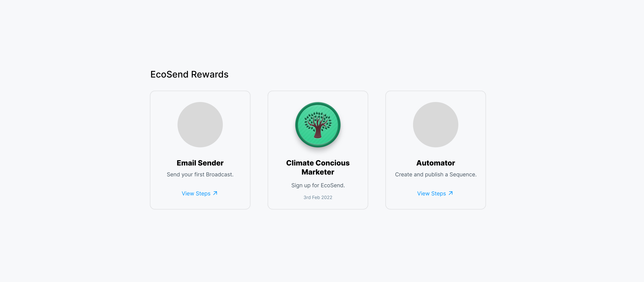Click the word Marketer in card title
Image resolution: width=644 pixels, height=282 pixels.
tap(318, 172)
